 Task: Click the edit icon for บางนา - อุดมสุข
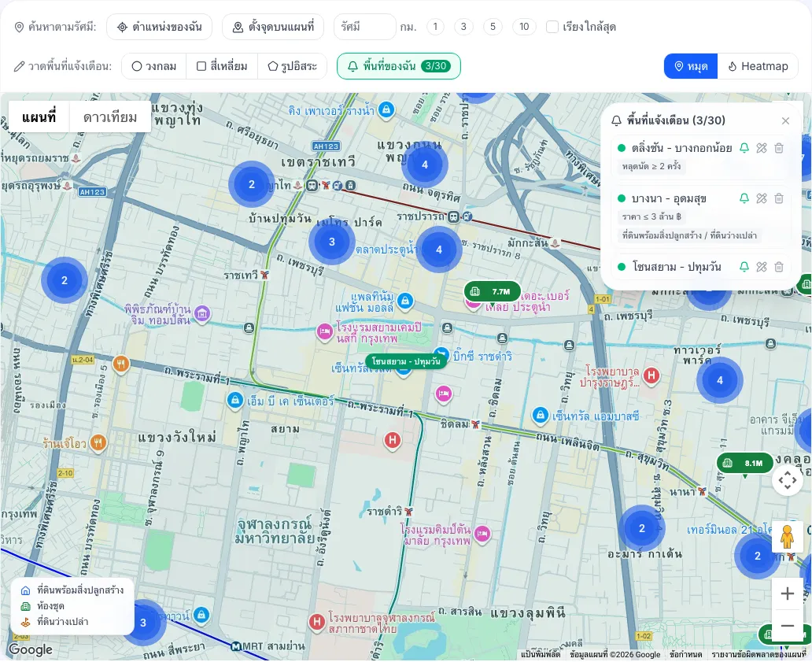(x=762, y=198)
